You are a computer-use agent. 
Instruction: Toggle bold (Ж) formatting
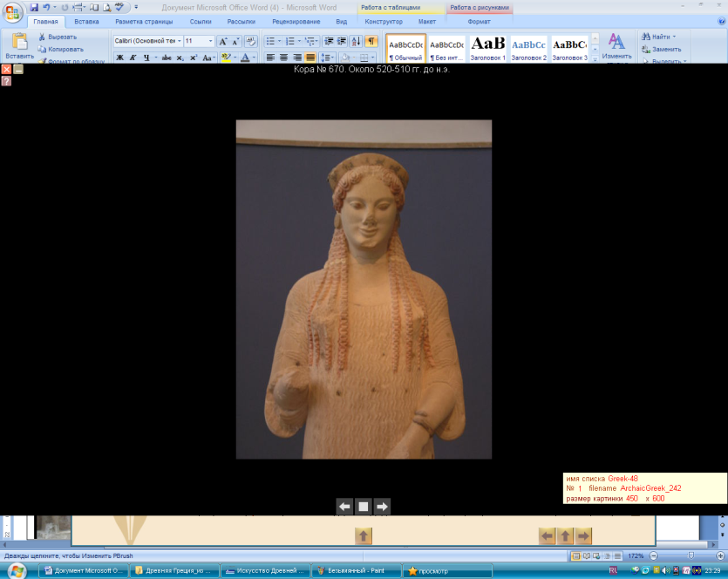(x=120, y=58)
